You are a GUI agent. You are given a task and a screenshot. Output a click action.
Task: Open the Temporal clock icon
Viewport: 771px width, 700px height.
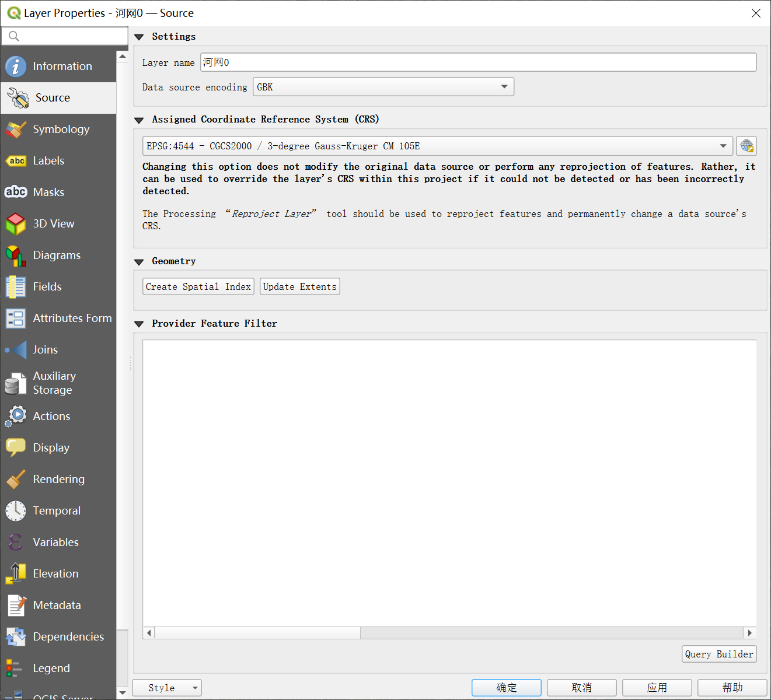(x=16, y=511)
